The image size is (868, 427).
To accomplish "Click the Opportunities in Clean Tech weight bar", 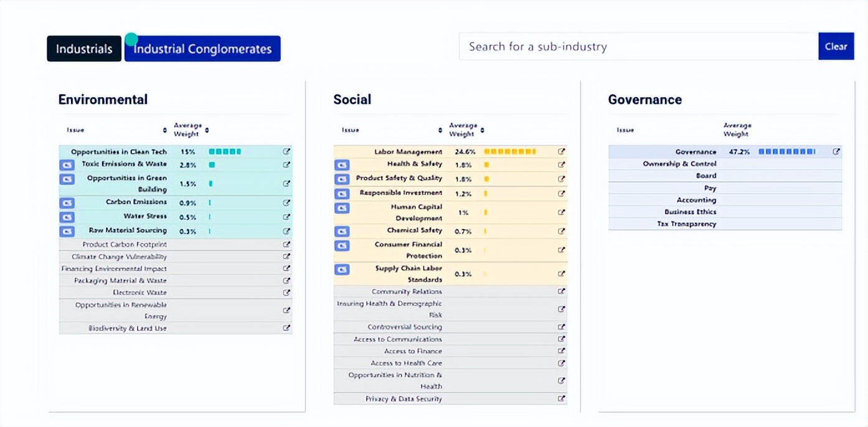I will pos(225,151).
